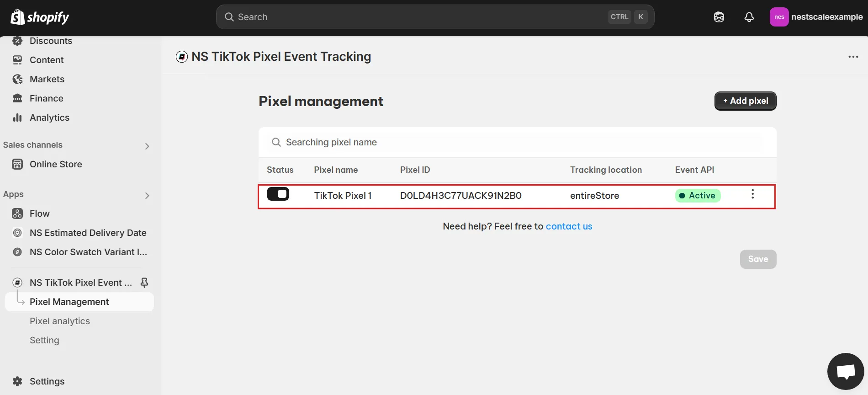The height and width of the screenshot is (395, 868).
Task: Open Online Store sales channel
Action: (56, 164)
